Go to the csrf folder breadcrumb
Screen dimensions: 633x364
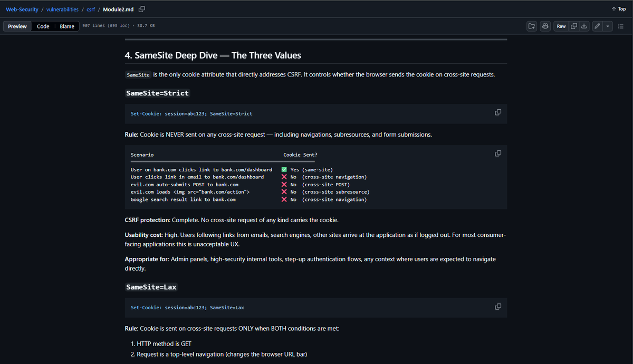click(91, 9)
